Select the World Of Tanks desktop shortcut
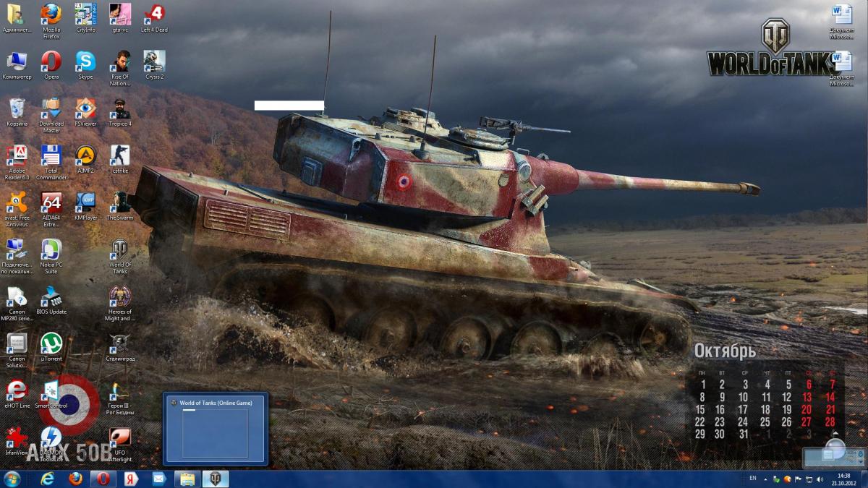The height and width of the screenshot is (488, 868). pyautogui.click(x=120, y=256)
